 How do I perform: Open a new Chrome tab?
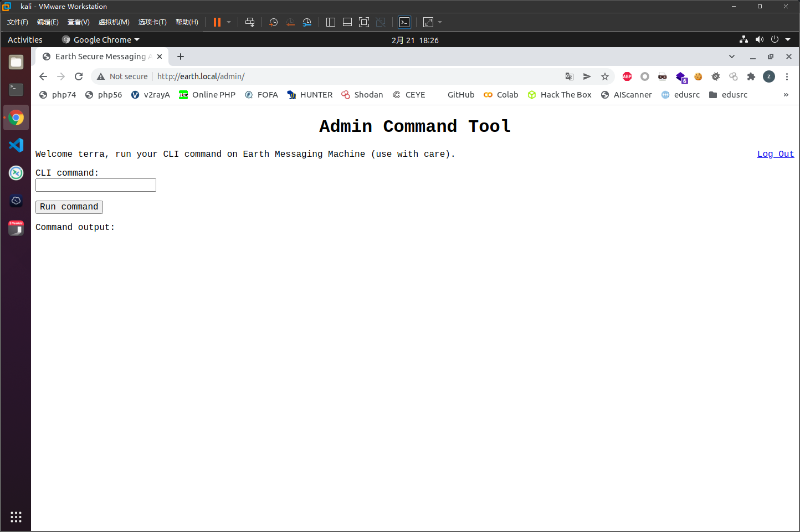[x=181, y=57]
